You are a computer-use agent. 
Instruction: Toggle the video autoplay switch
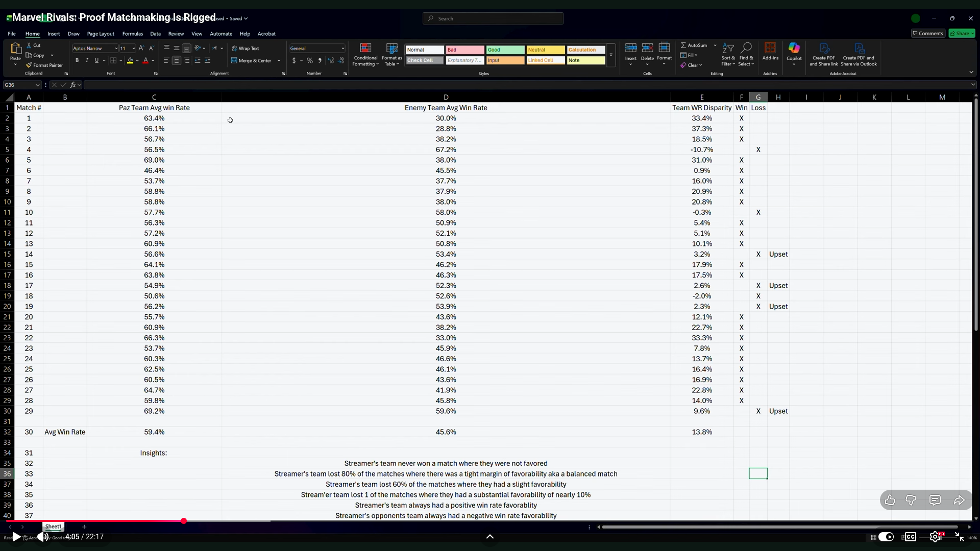[x=887, y=537]
